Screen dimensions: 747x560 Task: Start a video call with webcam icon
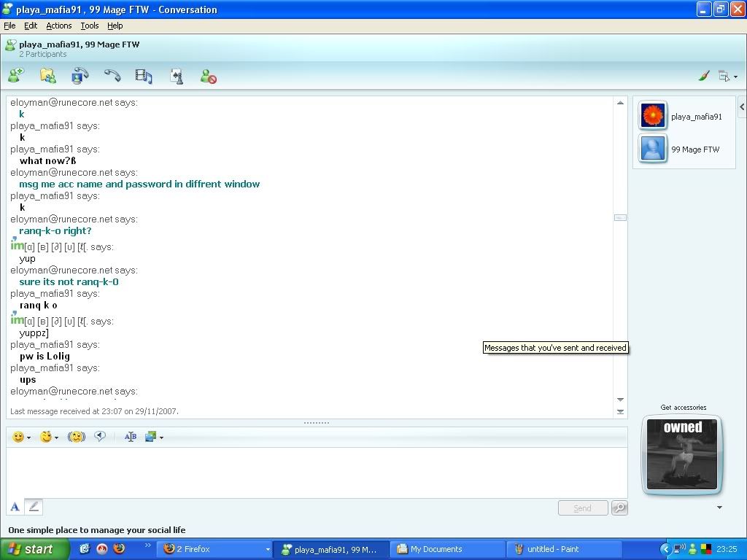[x=80, y=75]
